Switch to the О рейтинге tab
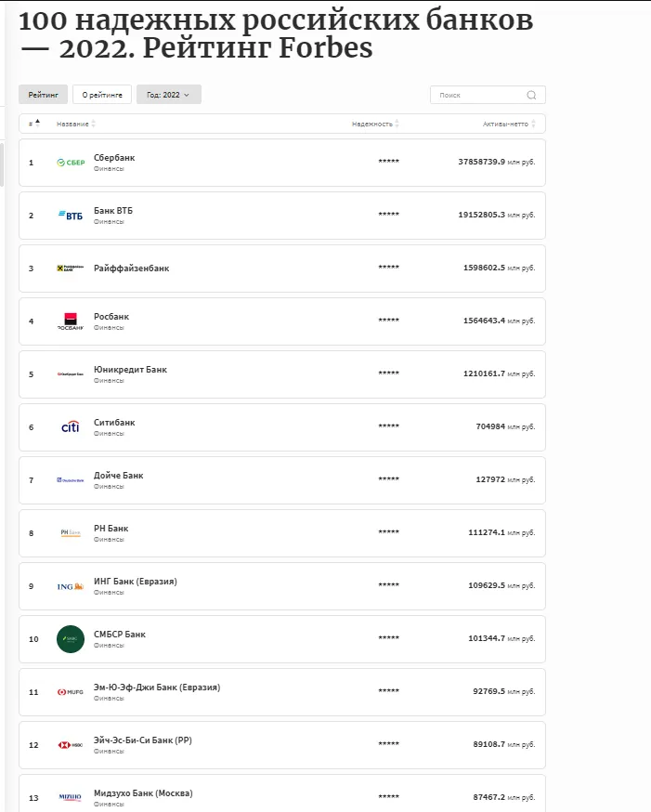Viewport: 651px width, 812px height. [x=102, y=95]
